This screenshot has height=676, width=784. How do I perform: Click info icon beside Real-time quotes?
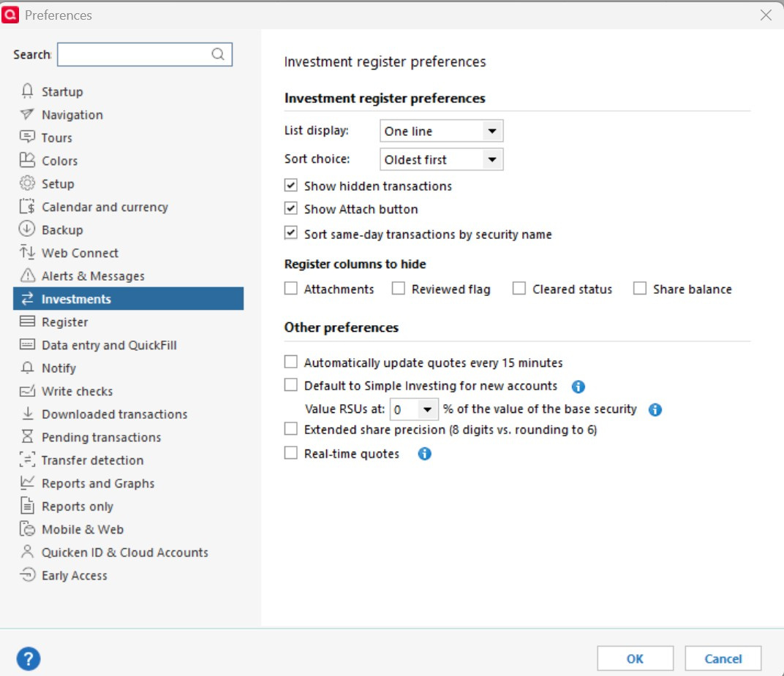(x=424, y=454)
